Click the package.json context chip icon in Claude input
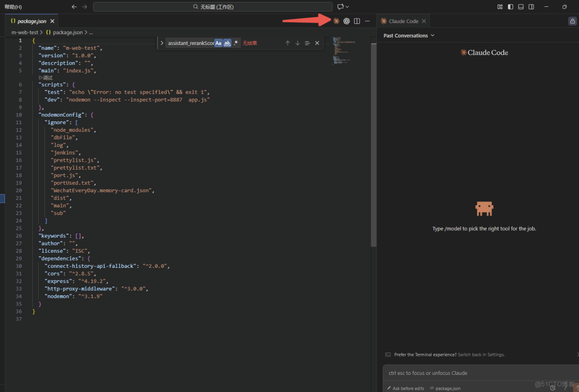 432,388
